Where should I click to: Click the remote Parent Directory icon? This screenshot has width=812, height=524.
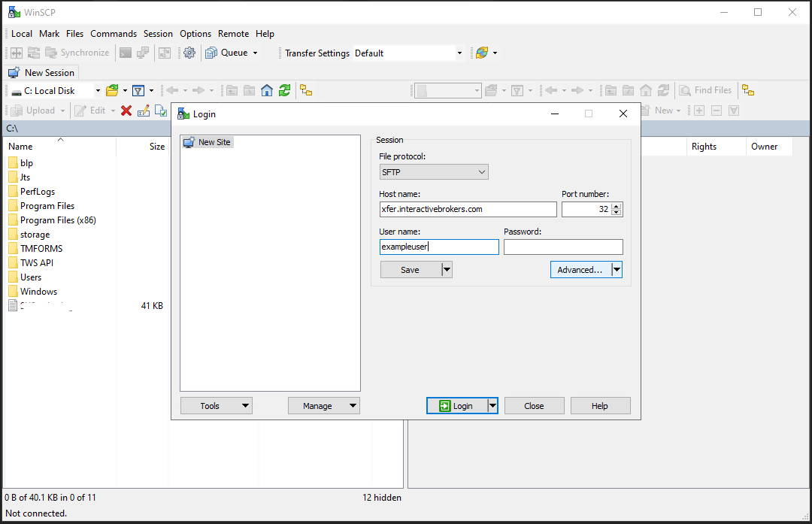(611, 91)
